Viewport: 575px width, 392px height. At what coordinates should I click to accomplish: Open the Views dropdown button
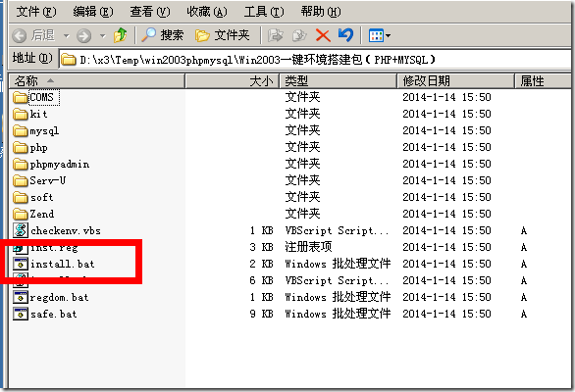tap(380, 35)
